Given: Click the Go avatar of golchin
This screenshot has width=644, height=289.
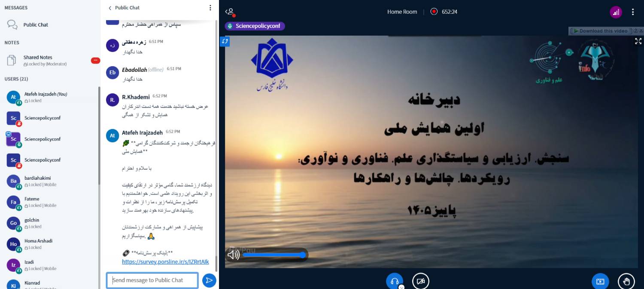Looking at the screenshot, I should point(13,223).
